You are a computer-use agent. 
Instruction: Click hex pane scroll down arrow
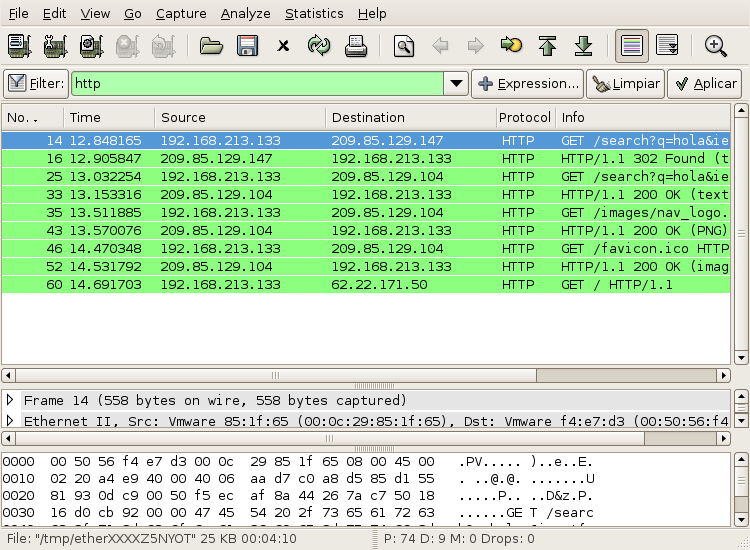741,520
